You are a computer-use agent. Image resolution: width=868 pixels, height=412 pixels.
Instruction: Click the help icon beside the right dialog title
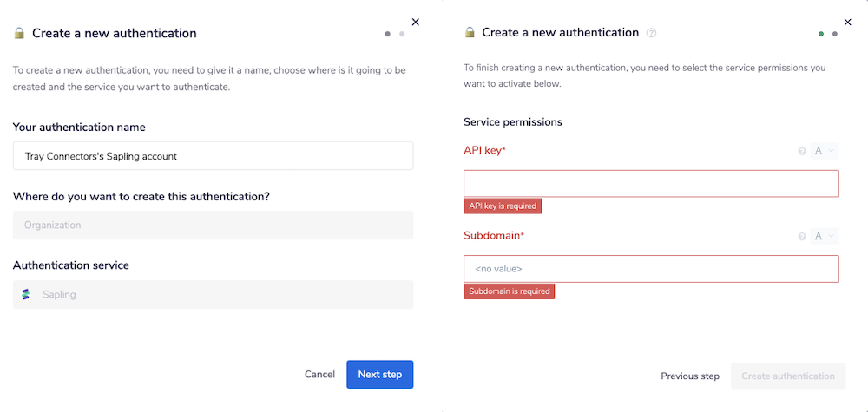pyautogui.click(x=652, y=33)
